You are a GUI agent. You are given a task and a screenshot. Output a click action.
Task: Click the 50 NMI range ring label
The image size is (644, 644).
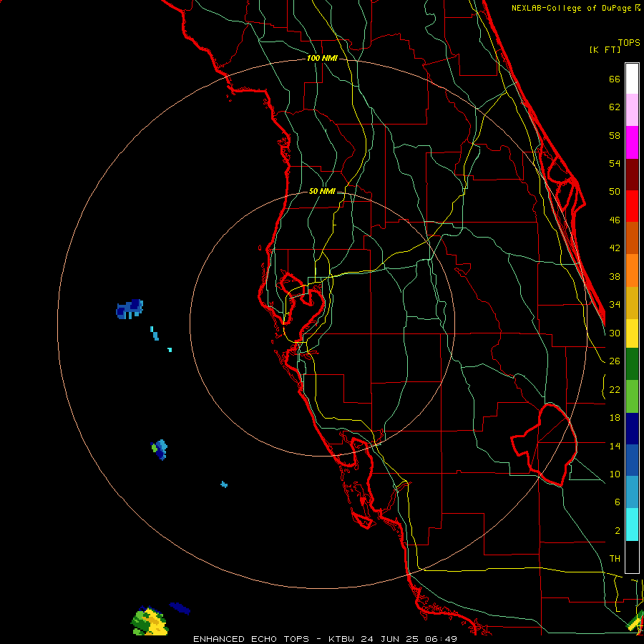pos(322,191)
